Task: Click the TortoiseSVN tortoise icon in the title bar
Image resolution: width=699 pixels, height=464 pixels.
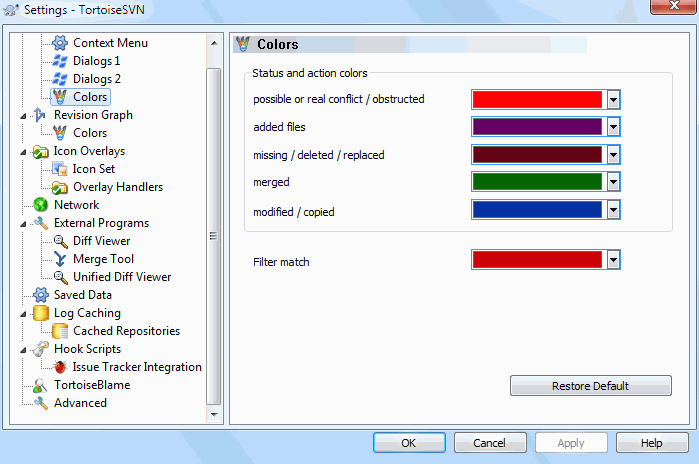Action: [x=11, y=10]
